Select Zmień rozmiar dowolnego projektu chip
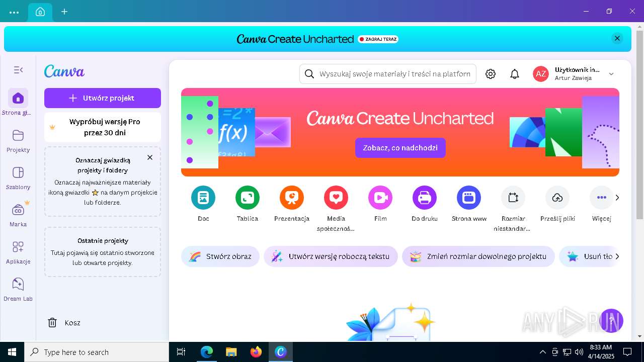The height and width of the screenshot is (362, 644). pos(478,256)
